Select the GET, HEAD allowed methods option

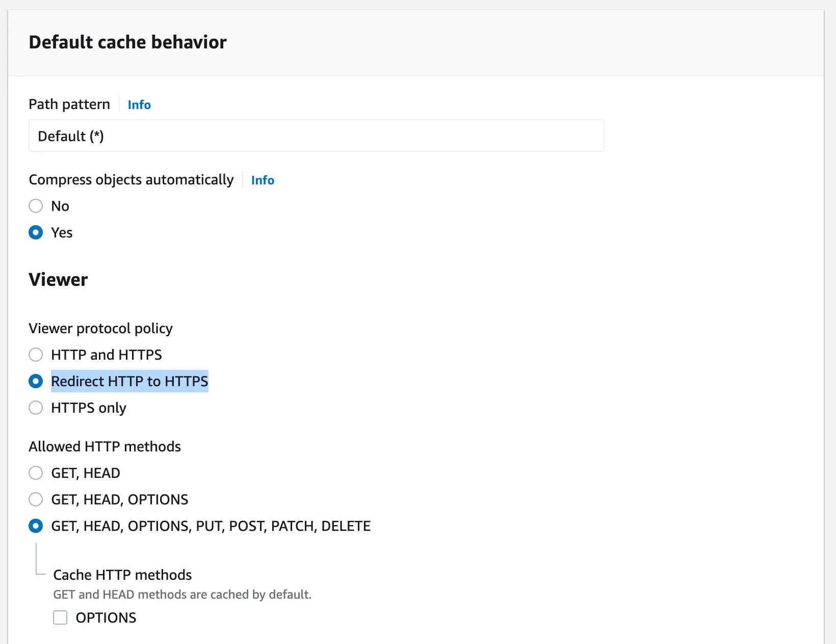pos(36,473)
